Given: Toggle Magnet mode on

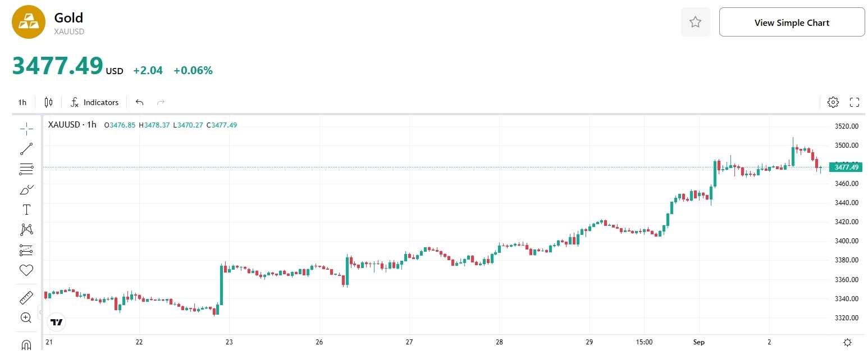Looking at the screenshot, I should click(26, 344).
